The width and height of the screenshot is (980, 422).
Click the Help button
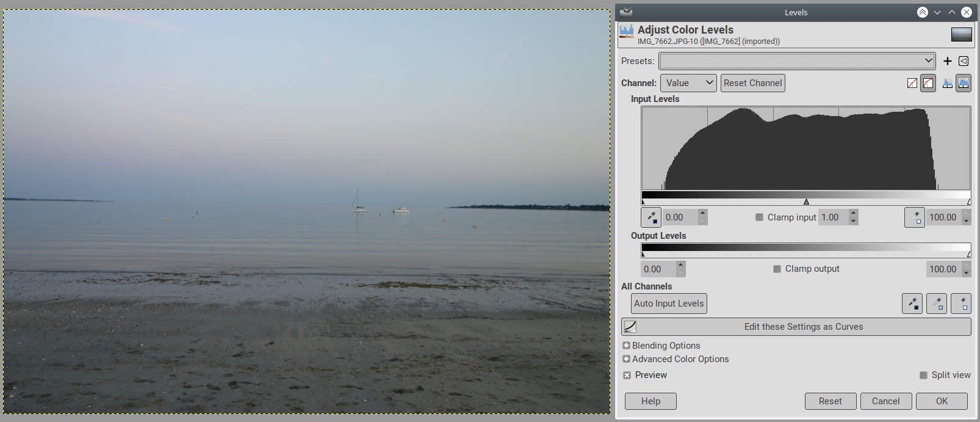coord(650,401)
